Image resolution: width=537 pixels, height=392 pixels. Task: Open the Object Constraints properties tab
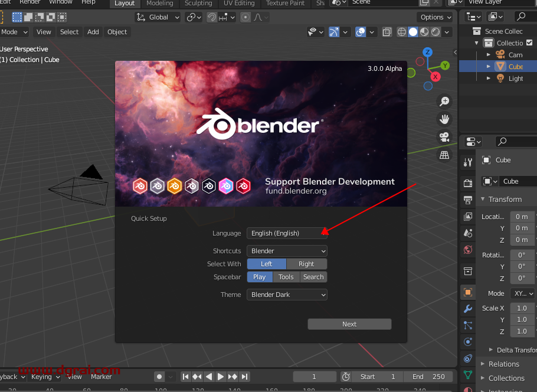tap(468, 358)
